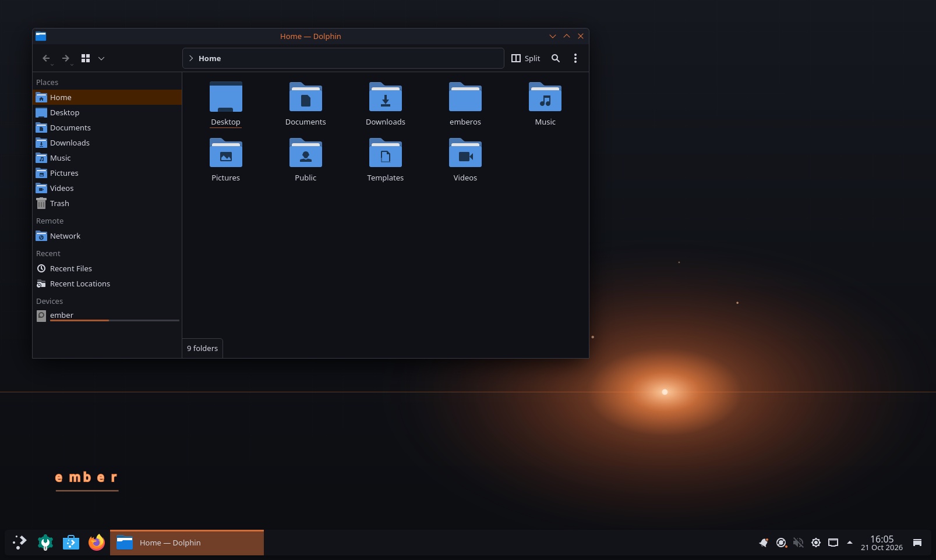936x560 pixels.
Task: Click the show desktop button in tray
Action: coord(917,543)
